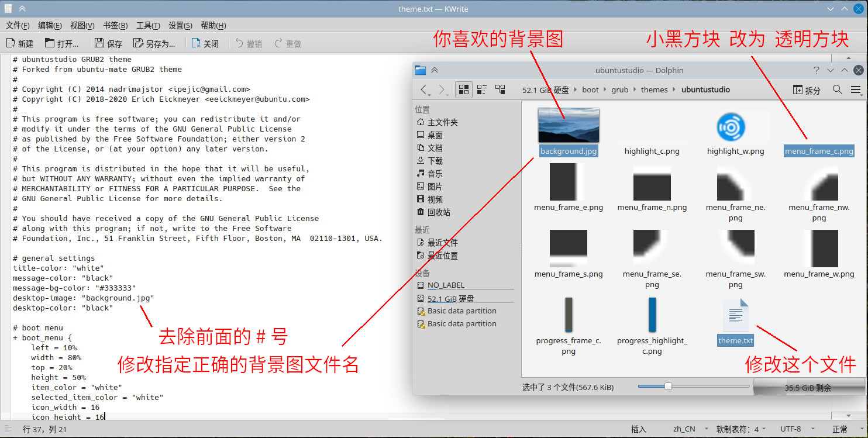Screen dimensions: 868x438
Task: Open 图片 pictures place in Dolphin
Action: [x=429, y=187]
